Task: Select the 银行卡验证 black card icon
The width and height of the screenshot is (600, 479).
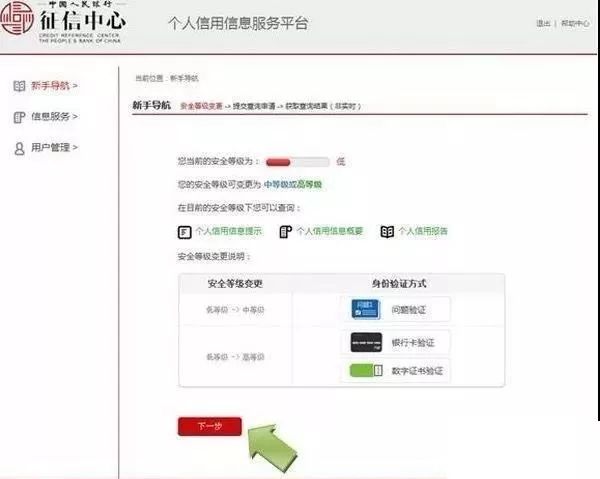Action: coord(366,342)
